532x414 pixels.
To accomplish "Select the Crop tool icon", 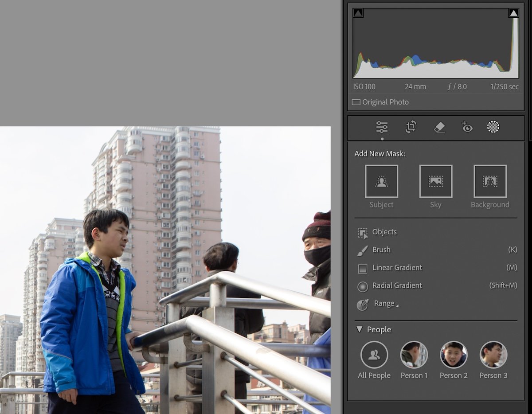I will 411,127.
